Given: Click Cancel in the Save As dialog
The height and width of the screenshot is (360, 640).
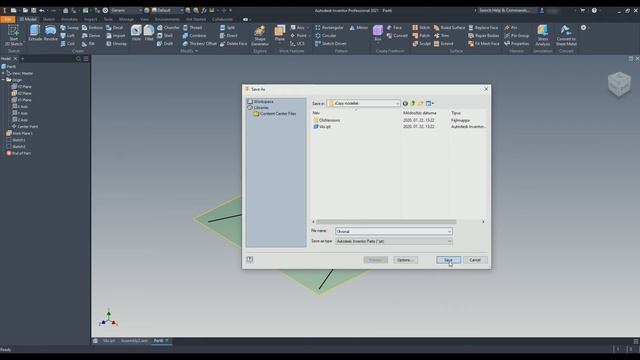Looking at the screenshot, I should [475, 260].
